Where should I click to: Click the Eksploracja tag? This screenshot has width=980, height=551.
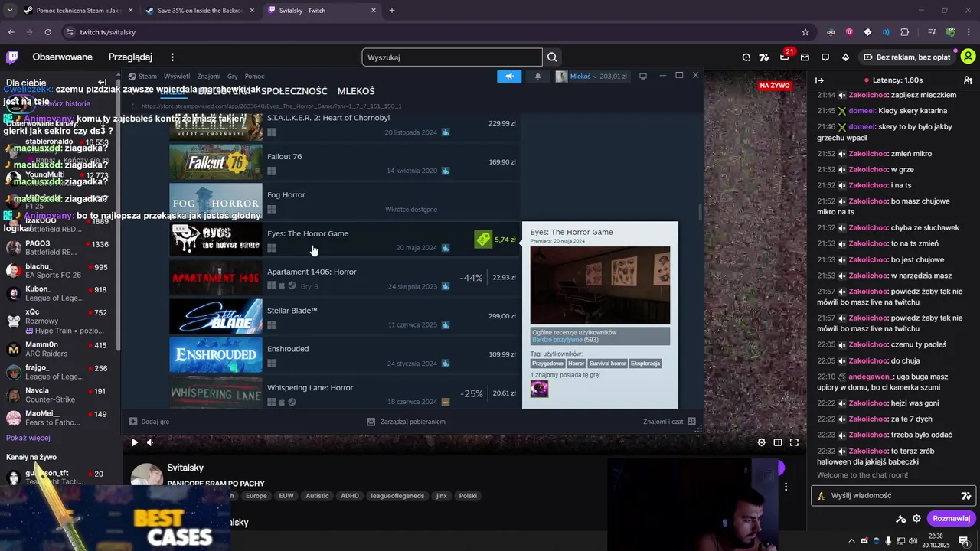point(645,364)
